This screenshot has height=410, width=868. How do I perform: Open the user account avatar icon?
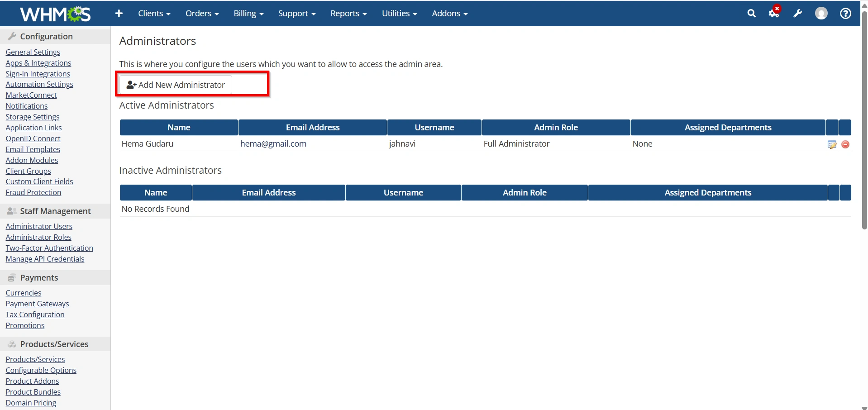[x=821, y=14]
